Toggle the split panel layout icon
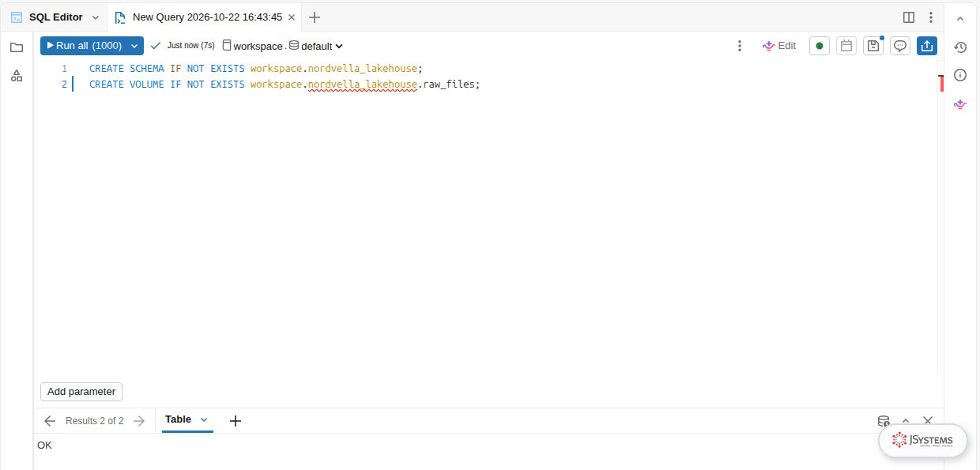Image resolution: width=980 pixels, height=470 pixels. 909,17
